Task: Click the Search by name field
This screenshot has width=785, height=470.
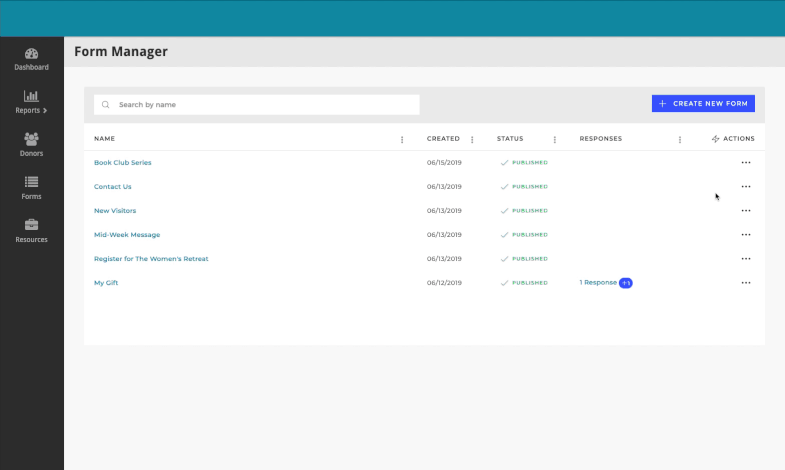Action: coord(265,104)
